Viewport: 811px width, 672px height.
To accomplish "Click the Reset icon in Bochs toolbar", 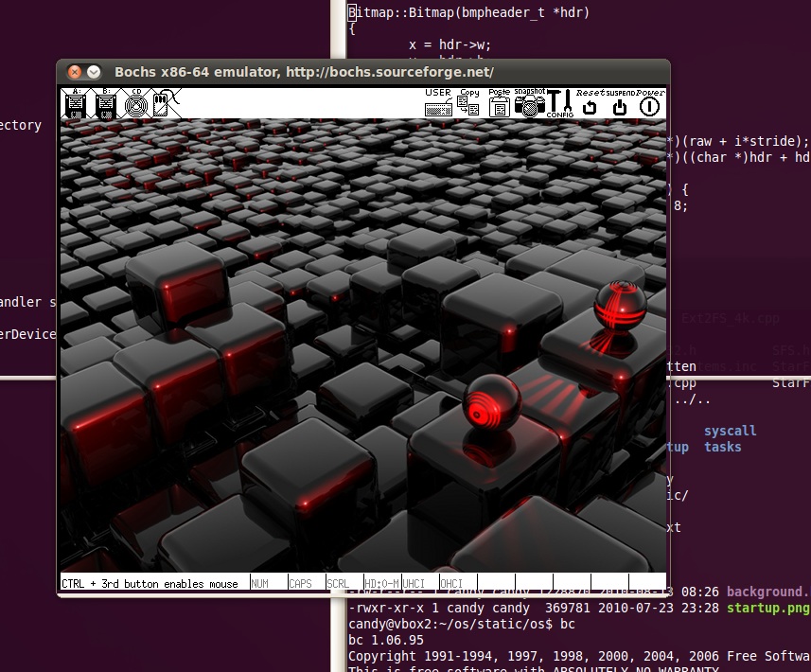I will 590,102.
